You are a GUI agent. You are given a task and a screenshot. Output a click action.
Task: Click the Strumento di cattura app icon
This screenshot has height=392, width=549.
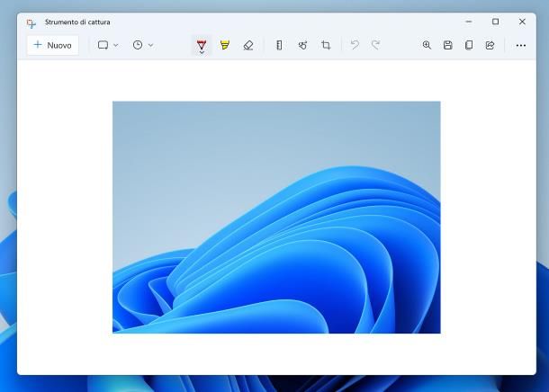(31, 23)
